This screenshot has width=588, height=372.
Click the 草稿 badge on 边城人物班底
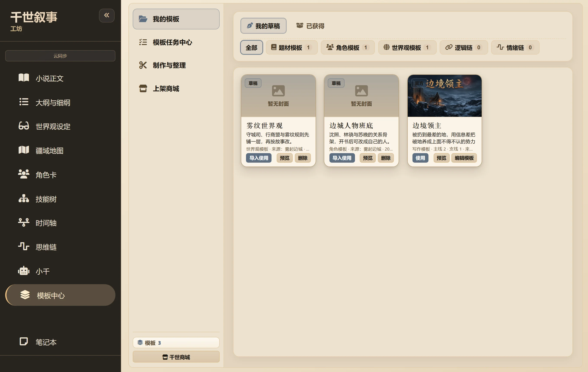pyautogui.click(x=336, y=83)
